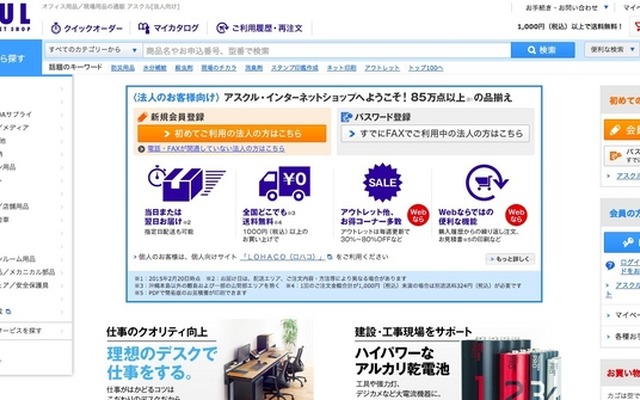Click the ネット印刷 keyword link
Image resolution: width=640 pixels, height=400 pixels.
(342, 68)
